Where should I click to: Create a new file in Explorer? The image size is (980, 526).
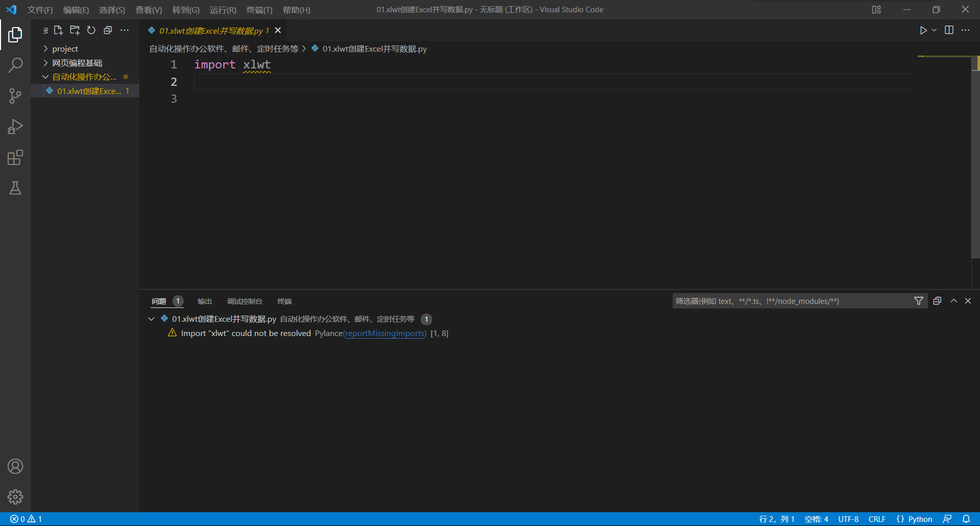pos(58,31)
